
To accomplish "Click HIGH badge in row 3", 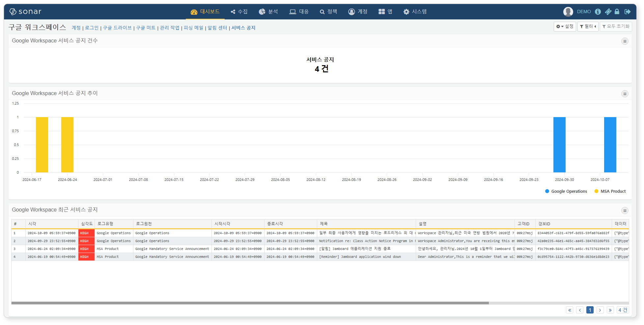I will tap(86, 249).
